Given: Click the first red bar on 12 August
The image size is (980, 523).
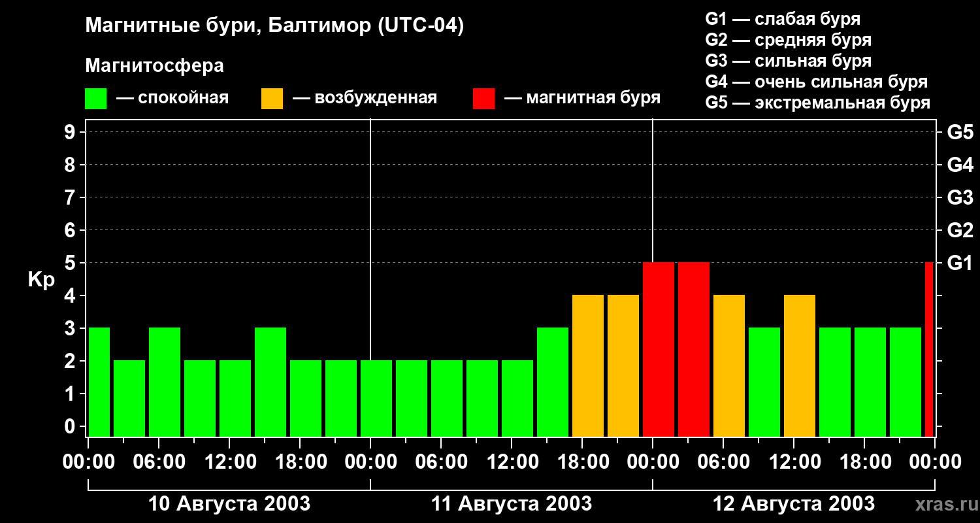Looking at the screenshot, I should (658, 350).
